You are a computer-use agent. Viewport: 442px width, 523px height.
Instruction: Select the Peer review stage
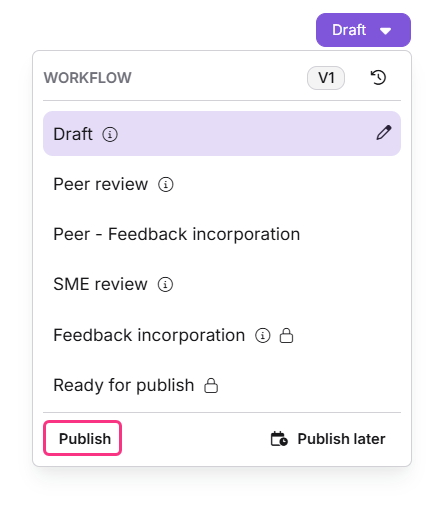point(222,184)
